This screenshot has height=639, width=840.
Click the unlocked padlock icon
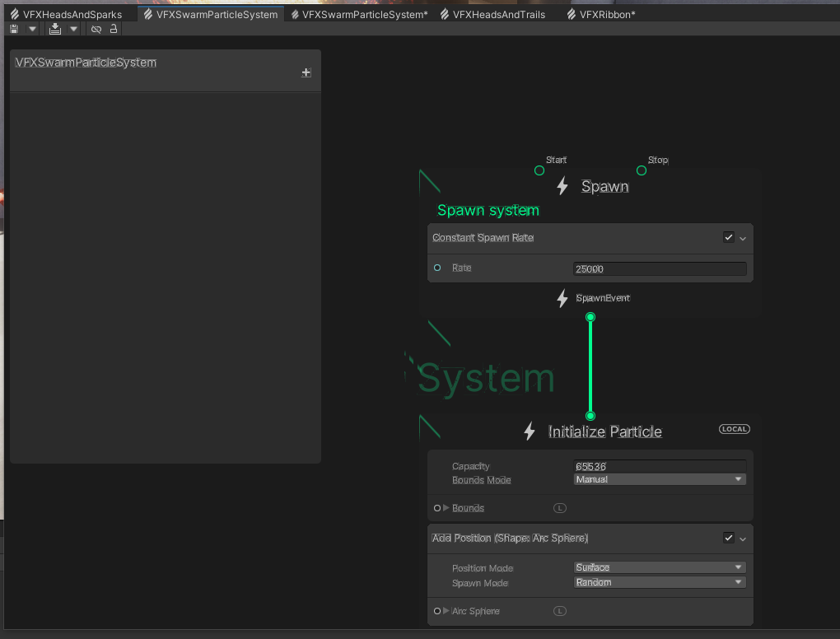click(114, 28)
